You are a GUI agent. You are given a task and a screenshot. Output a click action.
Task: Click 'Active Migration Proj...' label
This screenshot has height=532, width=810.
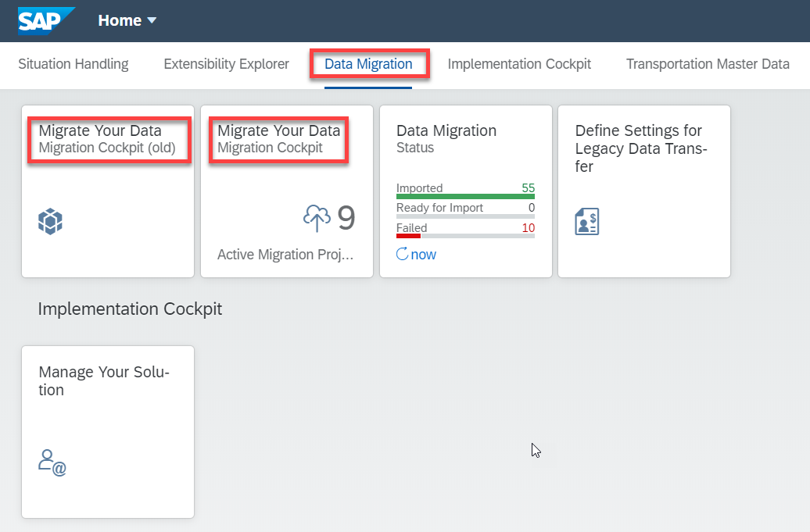285,255
